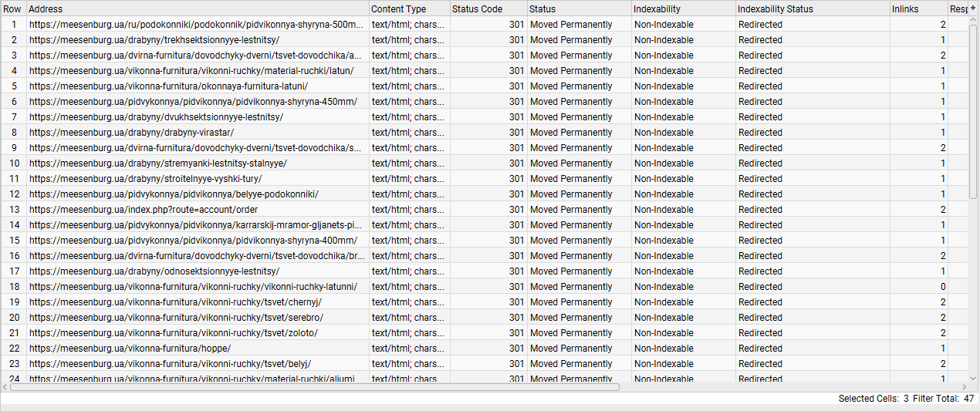Screen dimensions: 980x411
Task: Click the Row column header
Action: click(x=13, y=9)
